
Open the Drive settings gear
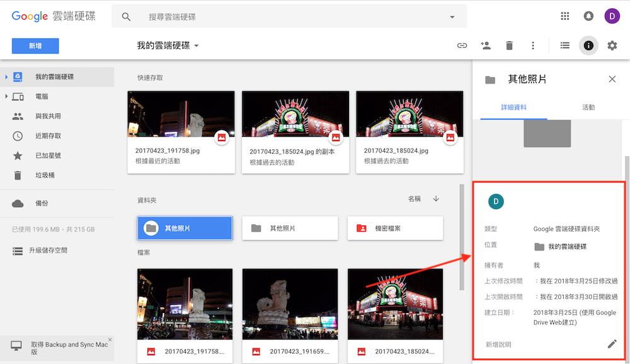pyautogui.click(x=610, y=45)
